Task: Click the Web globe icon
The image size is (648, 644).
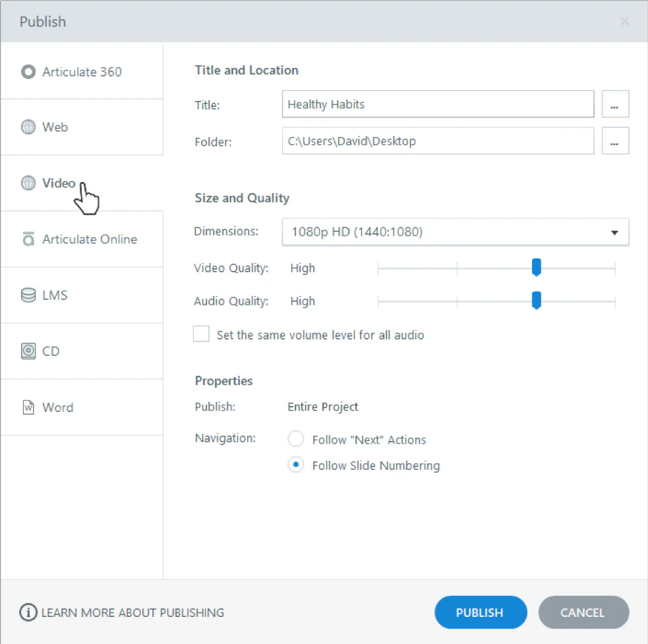Action: [x=28, y=127]
